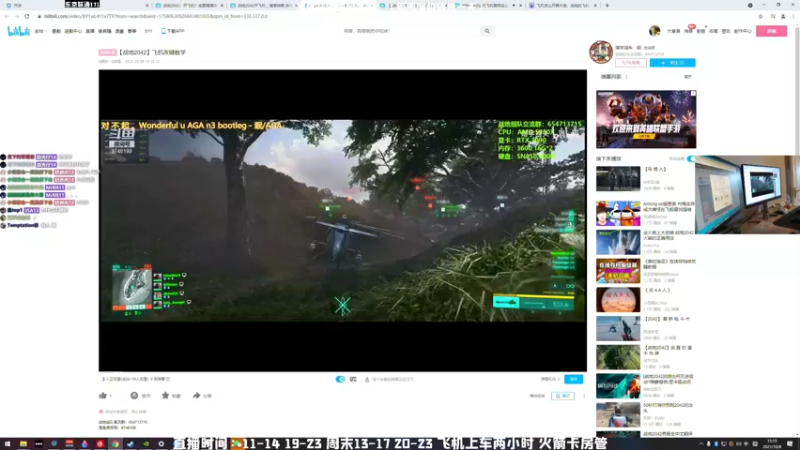Bookmark this page with the star icon

click(760, 16)
